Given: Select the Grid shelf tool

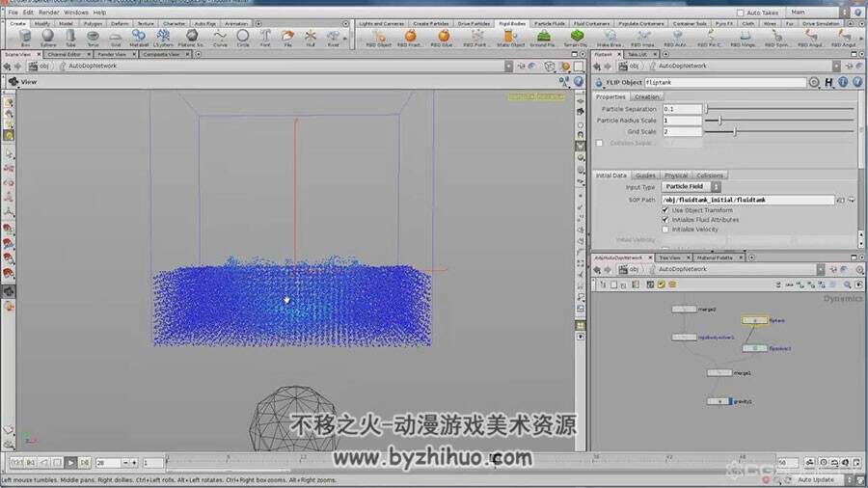Looking at the screenshot, I should [x=115, y=39].
